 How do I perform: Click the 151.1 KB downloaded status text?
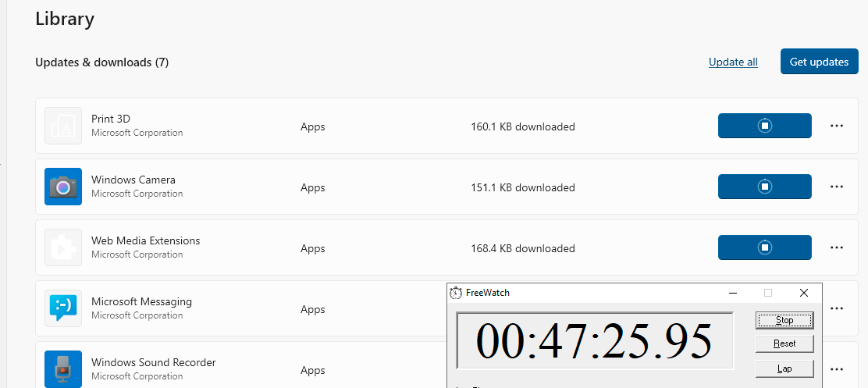tap(523, 187)
